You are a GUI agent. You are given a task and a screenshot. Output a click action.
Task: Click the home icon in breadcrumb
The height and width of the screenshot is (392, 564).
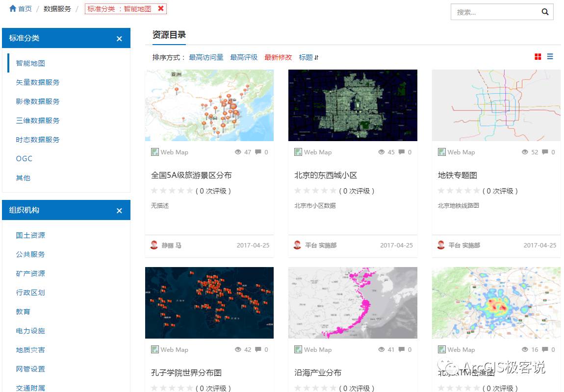tap(13, 8)
